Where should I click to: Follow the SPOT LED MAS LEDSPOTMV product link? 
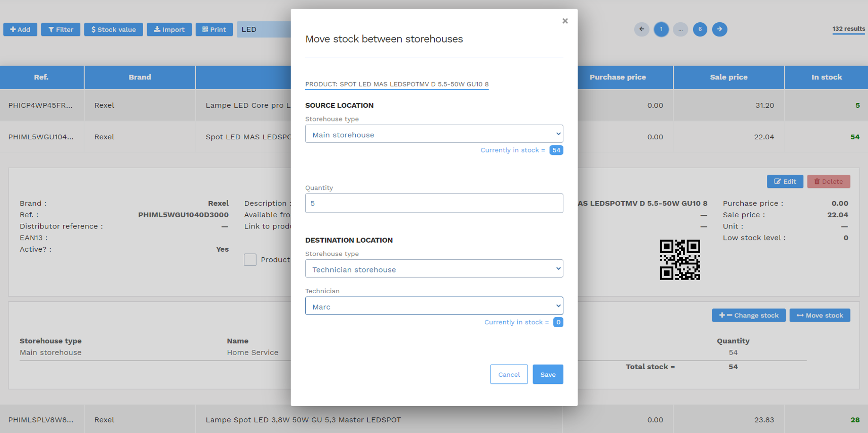click(397, 84)
